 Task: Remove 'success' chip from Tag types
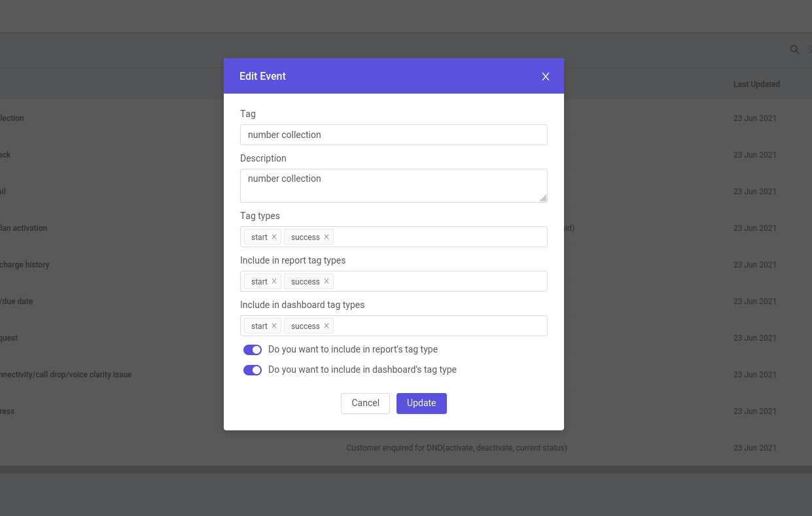point(327,237)
